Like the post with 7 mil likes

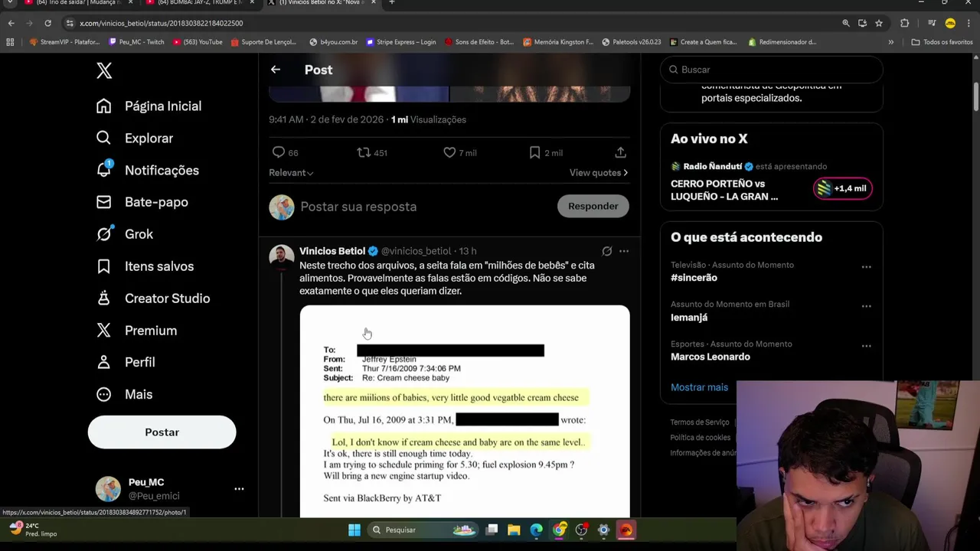point(459,153)
